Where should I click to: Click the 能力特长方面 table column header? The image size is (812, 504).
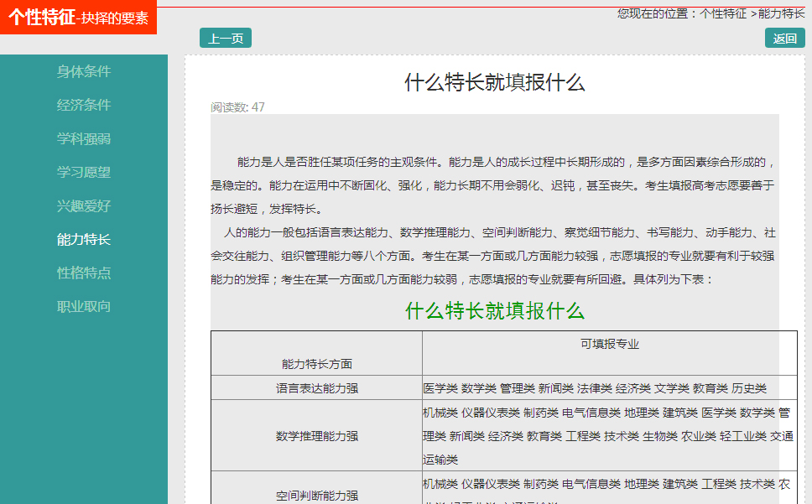(x=316, y=364)
